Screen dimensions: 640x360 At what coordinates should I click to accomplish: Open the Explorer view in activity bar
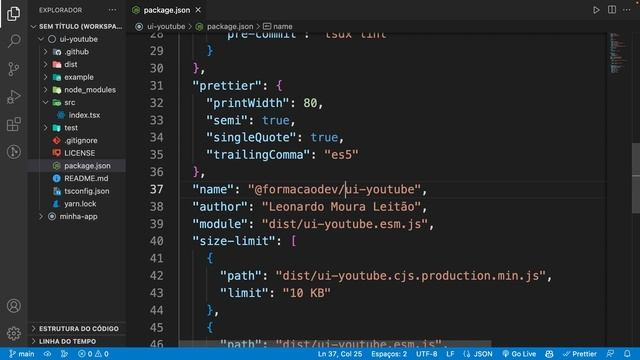(x=13, y=13)
